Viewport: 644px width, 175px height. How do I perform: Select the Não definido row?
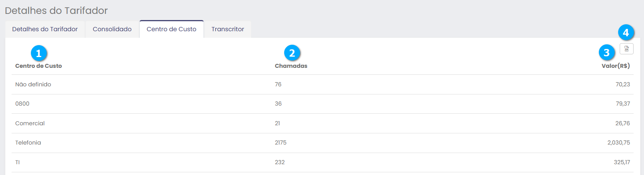click(x=33, y=84)
